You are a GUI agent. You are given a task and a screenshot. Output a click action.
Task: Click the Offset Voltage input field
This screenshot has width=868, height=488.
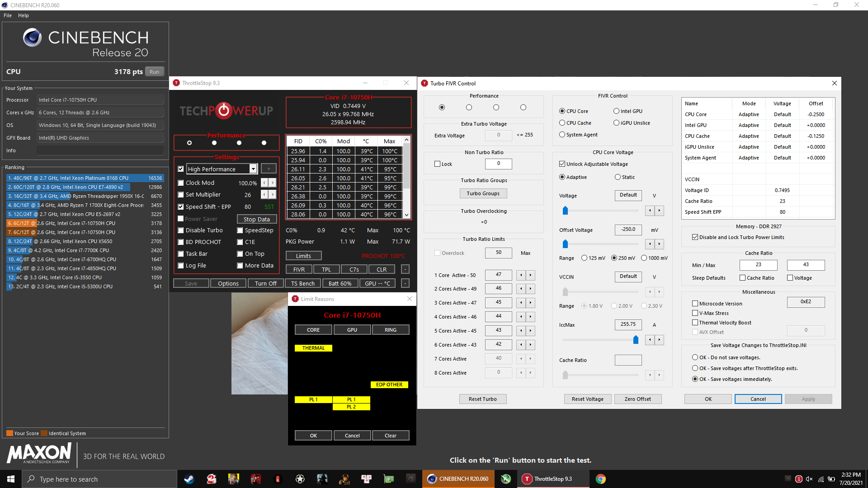click(628, 229)
